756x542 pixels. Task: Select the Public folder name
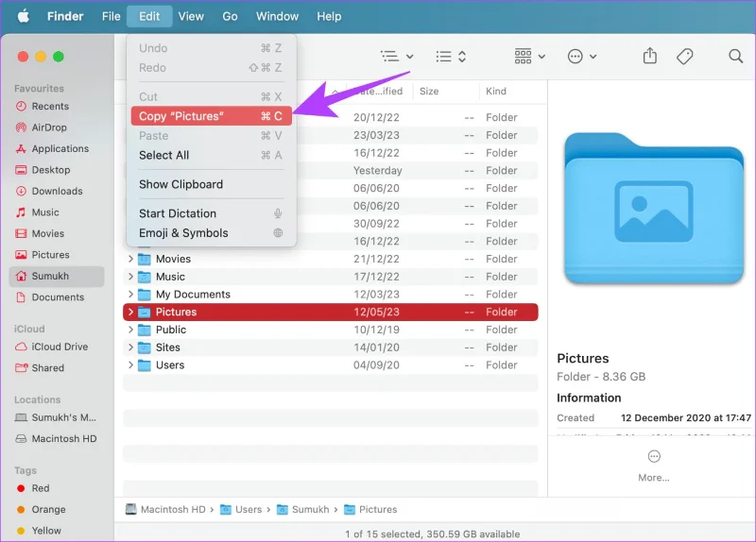(x=171, y=330)
